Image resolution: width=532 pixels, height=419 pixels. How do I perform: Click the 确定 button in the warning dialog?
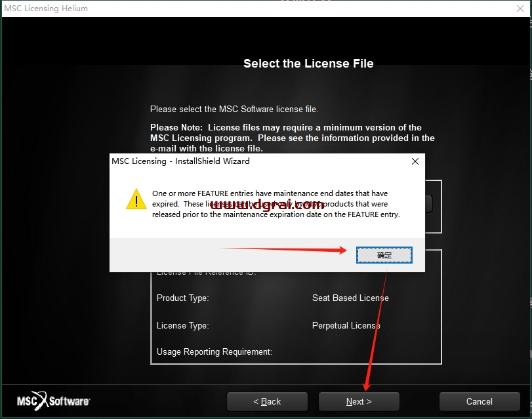pos(384,255)
